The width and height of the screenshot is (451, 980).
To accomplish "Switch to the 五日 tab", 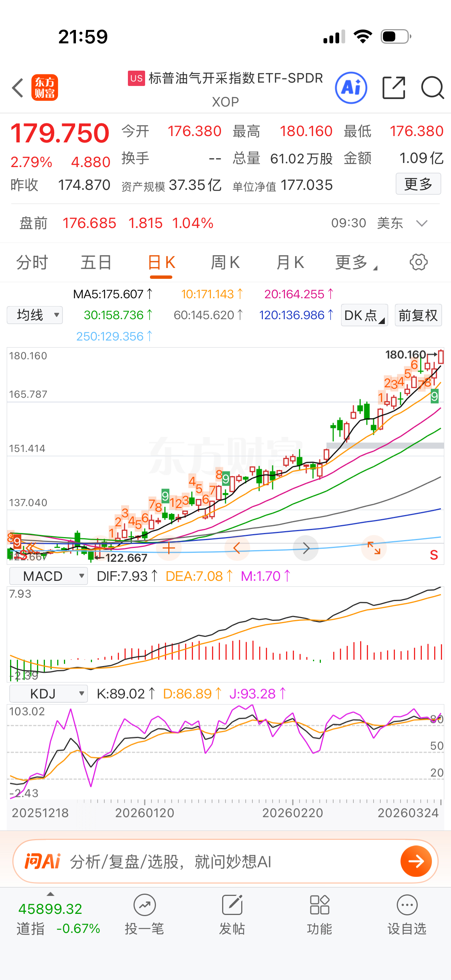I will [96, 262].
